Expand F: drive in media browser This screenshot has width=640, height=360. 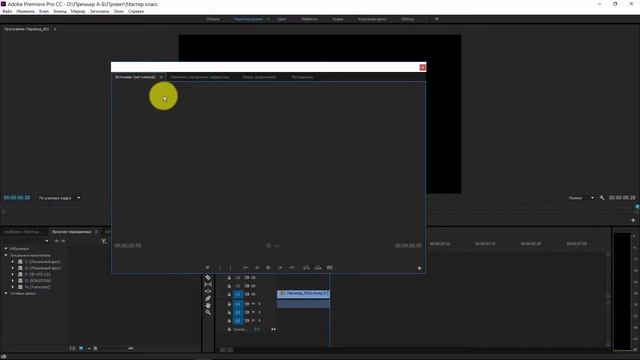13,274
